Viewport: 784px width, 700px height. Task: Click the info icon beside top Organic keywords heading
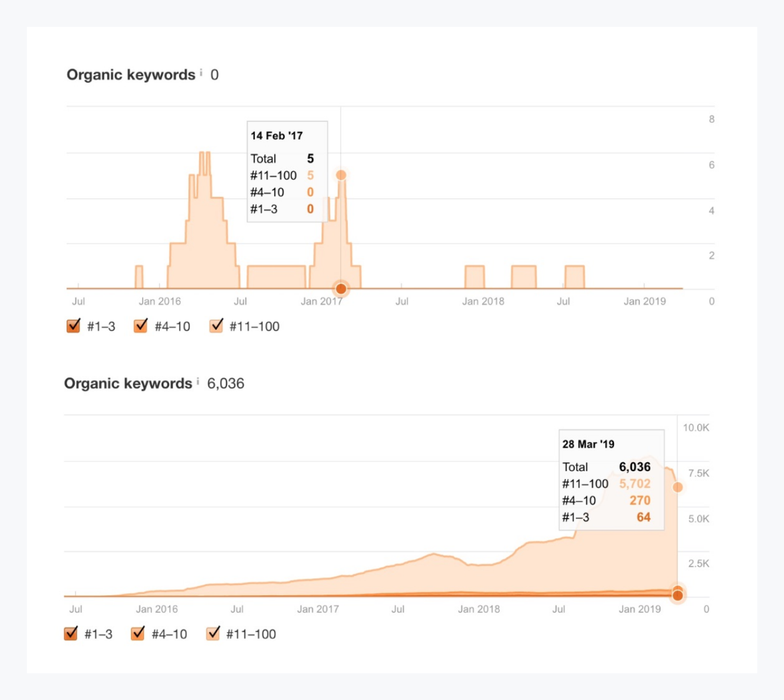(202, 72)
